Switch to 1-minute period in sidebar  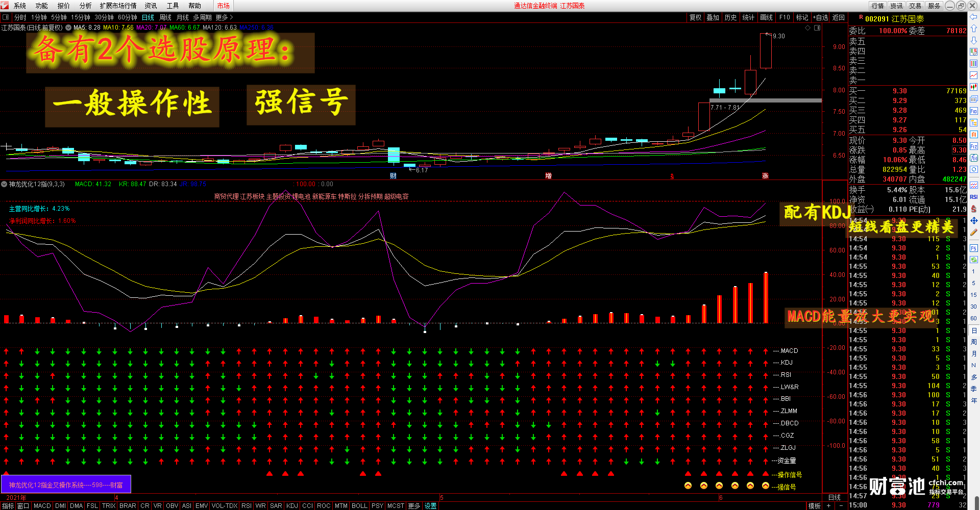[x=973, y=271]
